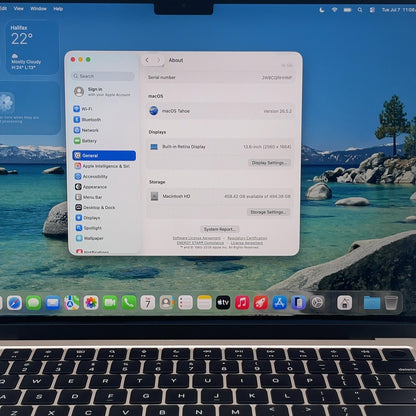Viewport: 416px width, 416px height.
Task: Open the System Report... button
Action: click(x=220, y=229)
